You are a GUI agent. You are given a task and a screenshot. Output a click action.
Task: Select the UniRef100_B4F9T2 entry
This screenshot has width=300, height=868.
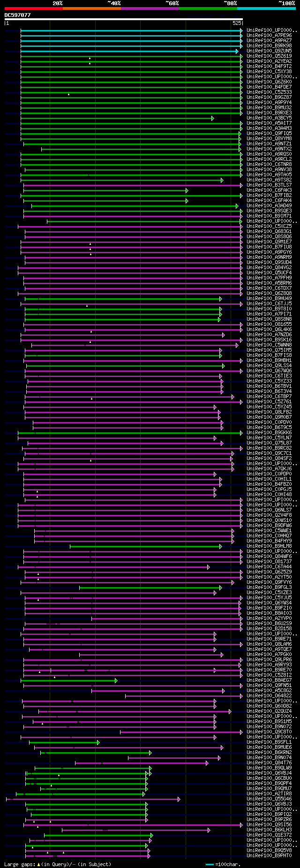click(269, 67)
